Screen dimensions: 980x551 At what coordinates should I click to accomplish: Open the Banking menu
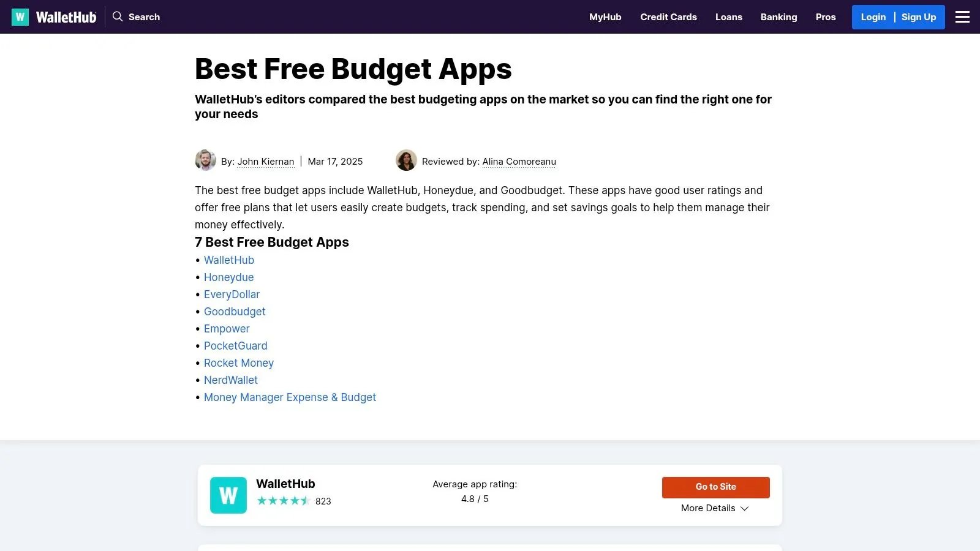(778, 17)
